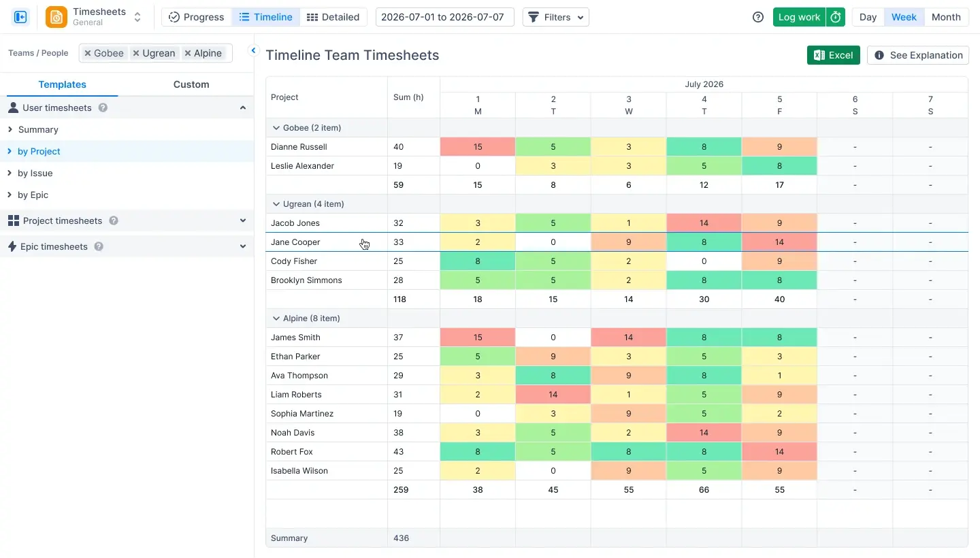Collapse the left panel with the chevron arrow
This screenshot has width=980, height=558.
point(253,50)
